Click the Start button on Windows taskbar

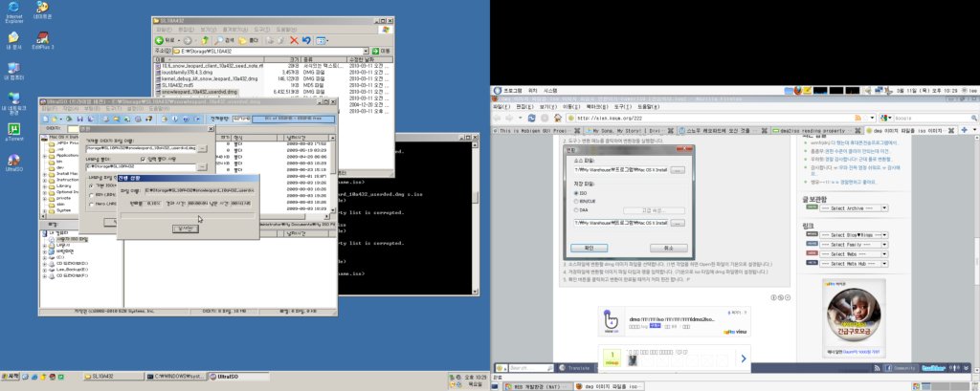10,377
